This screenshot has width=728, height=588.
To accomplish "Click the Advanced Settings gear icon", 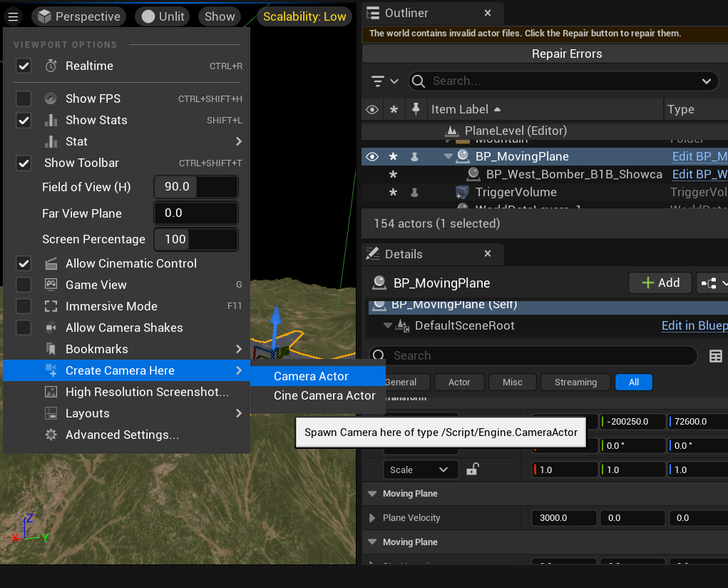I will click(51, 435).
